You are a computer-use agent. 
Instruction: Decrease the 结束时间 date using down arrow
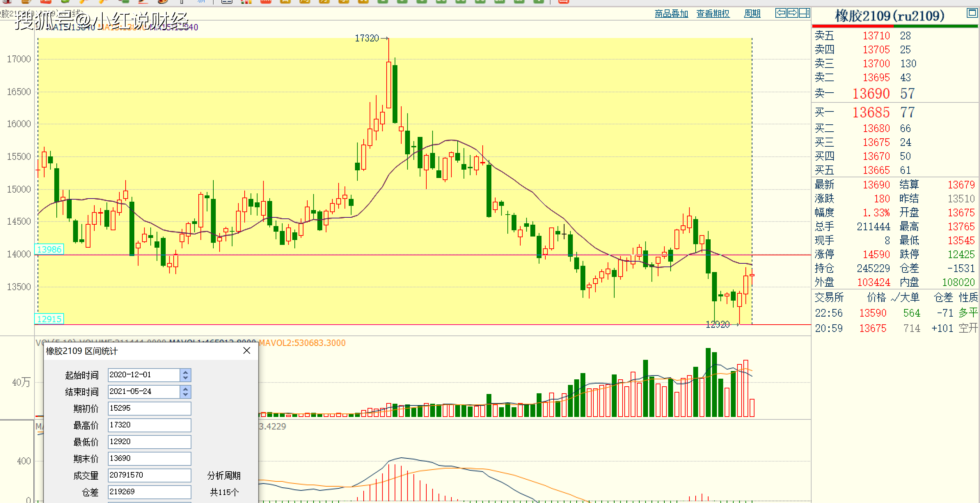[x=185, y=394]
